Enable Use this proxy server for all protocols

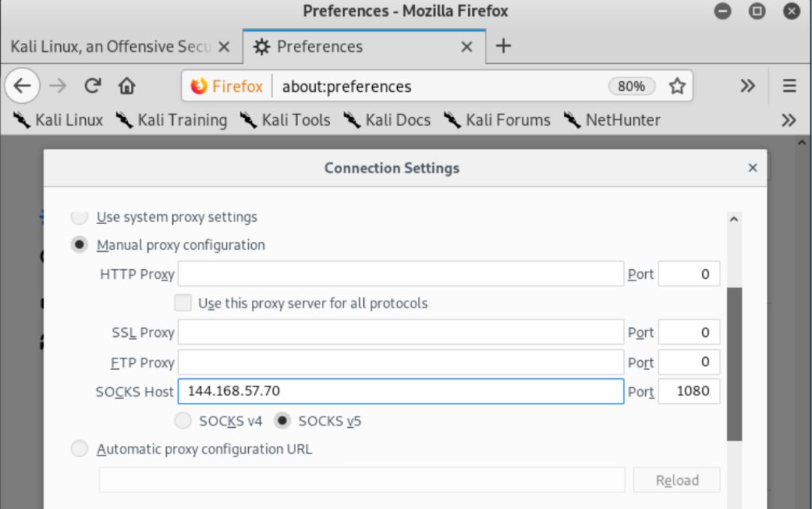pyautogui.click(x=183, y=303)
